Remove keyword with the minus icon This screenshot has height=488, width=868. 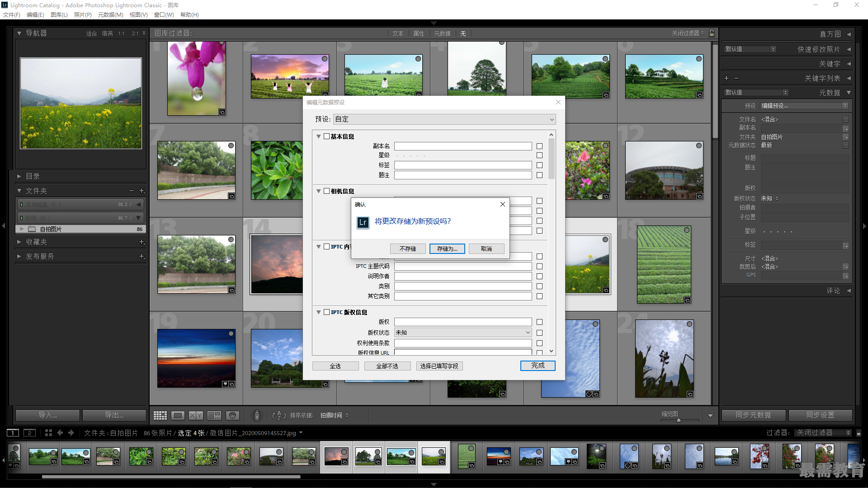pos(736,78)
